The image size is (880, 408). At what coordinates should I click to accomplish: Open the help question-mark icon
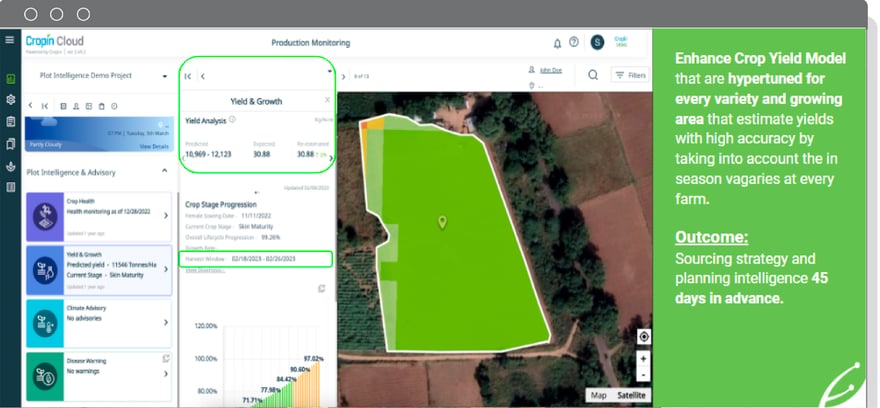pos(574,42)
